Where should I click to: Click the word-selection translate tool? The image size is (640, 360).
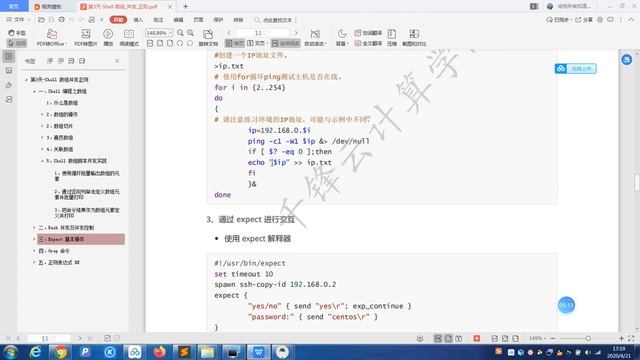368,33
